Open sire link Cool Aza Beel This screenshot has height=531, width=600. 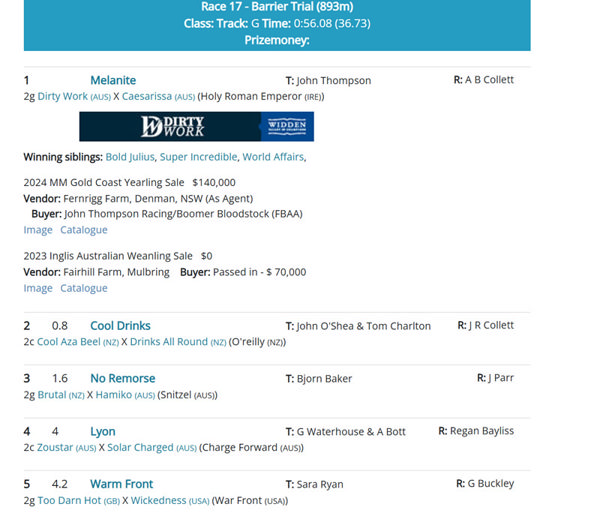pyautogui.click(x=68, y=342)
